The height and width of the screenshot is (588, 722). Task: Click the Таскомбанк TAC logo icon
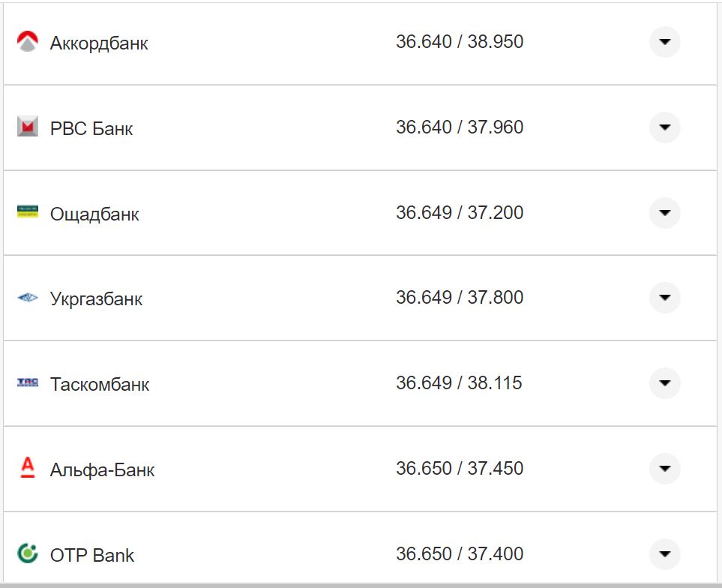point(28,383)
